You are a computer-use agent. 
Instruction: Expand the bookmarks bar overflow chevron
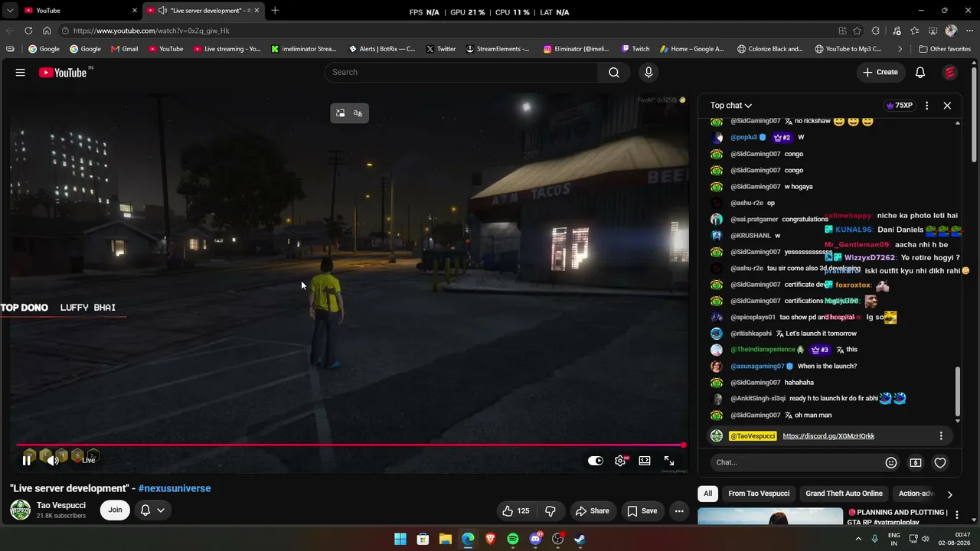coord(900,49)
